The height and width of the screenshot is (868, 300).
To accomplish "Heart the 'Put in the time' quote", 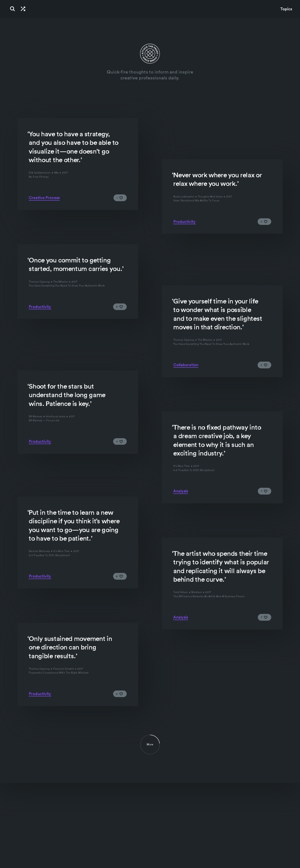I will coord(120,576).
